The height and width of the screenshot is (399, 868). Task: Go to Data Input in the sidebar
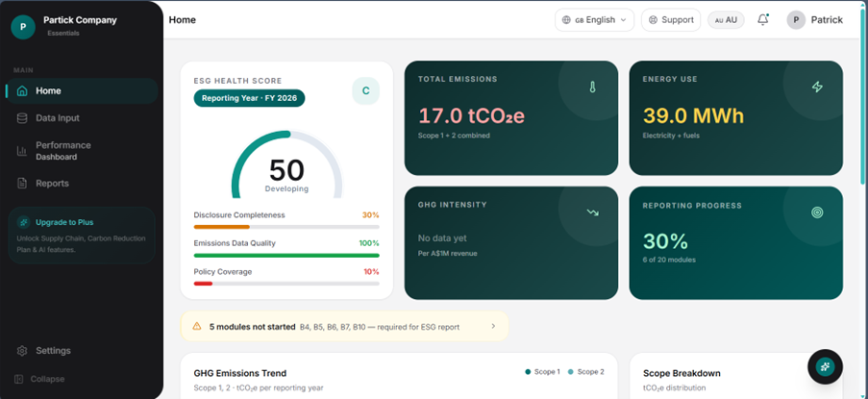(82, 118)
